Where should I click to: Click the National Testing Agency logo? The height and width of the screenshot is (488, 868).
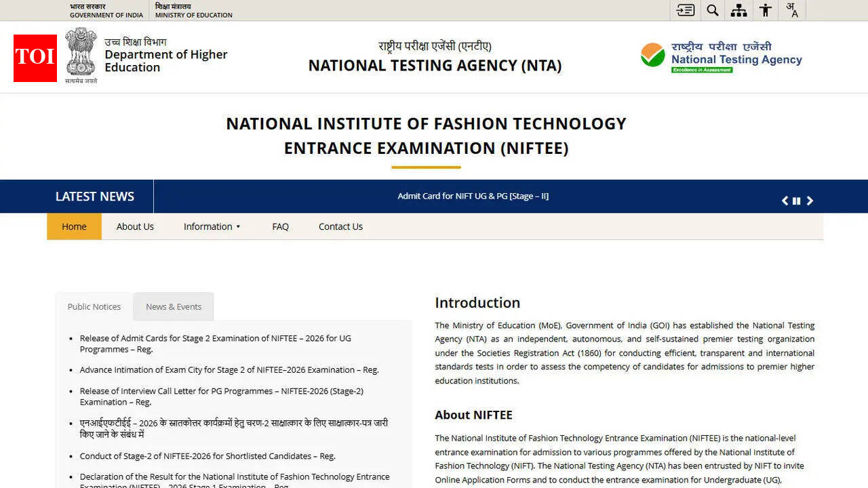click(722, 57)
